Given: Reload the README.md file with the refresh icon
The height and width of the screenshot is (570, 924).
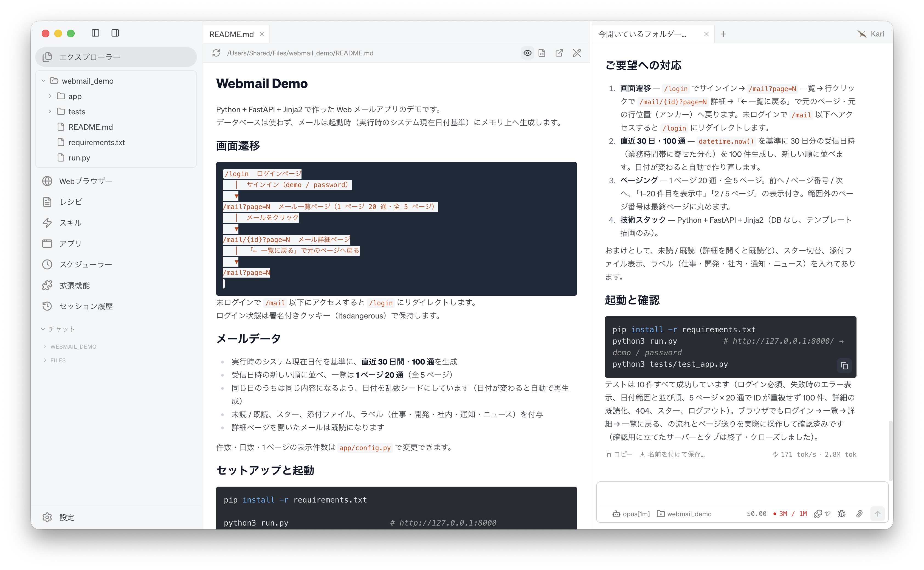Looking at the screenshot, I should click(216, 53).
